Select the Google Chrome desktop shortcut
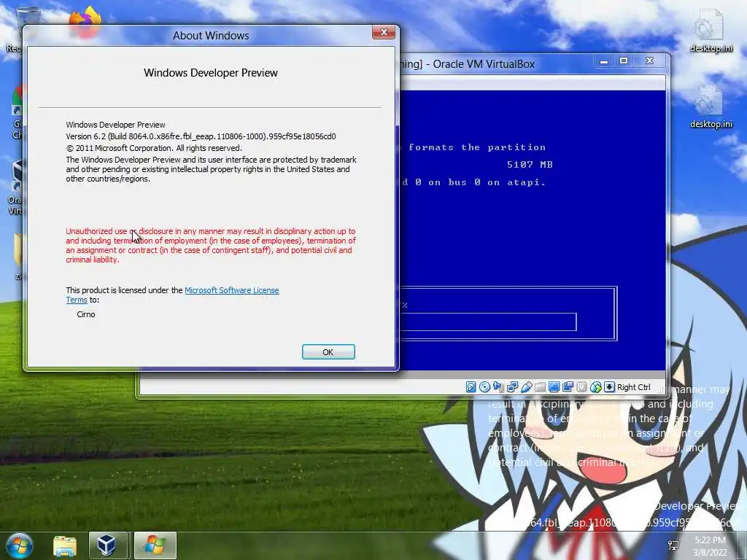The image size is (747, 560). [18, 112]
